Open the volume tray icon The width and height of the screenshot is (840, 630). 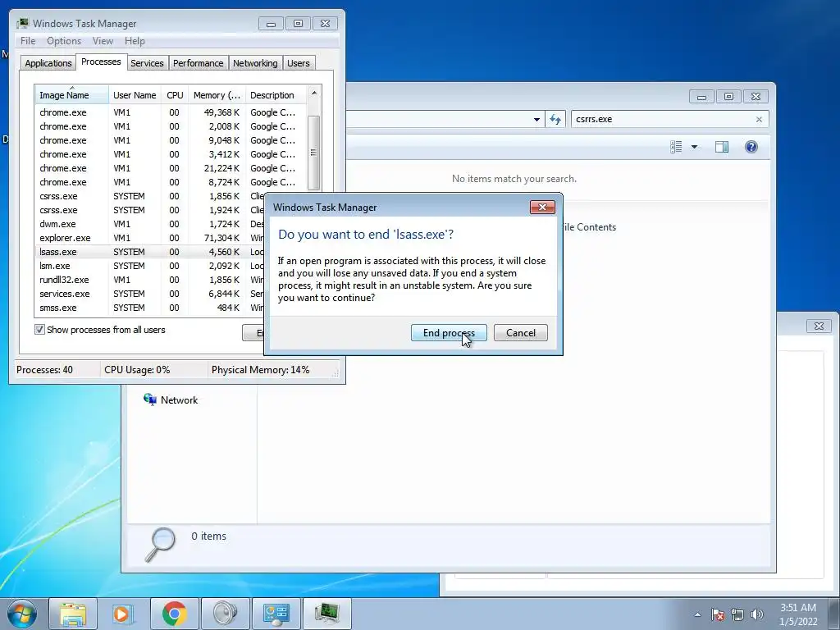(757, 614)
